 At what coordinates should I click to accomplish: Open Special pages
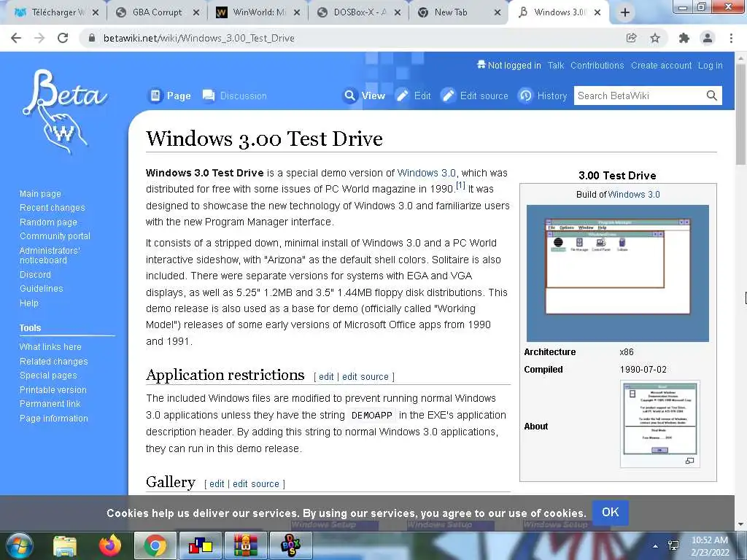(x=48, y=376)
